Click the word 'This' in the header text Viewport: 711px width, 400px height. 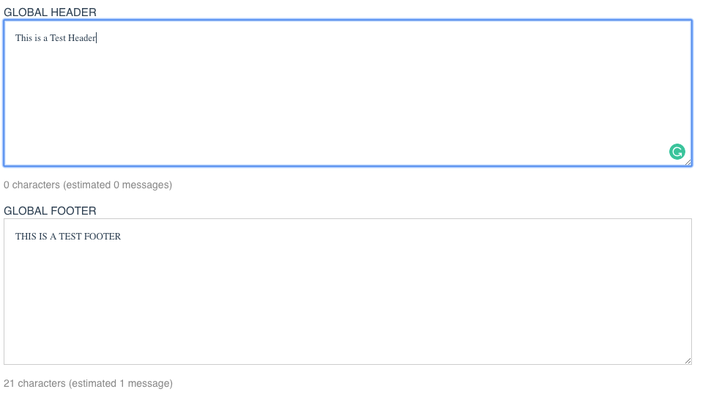[x=24, y=38]
